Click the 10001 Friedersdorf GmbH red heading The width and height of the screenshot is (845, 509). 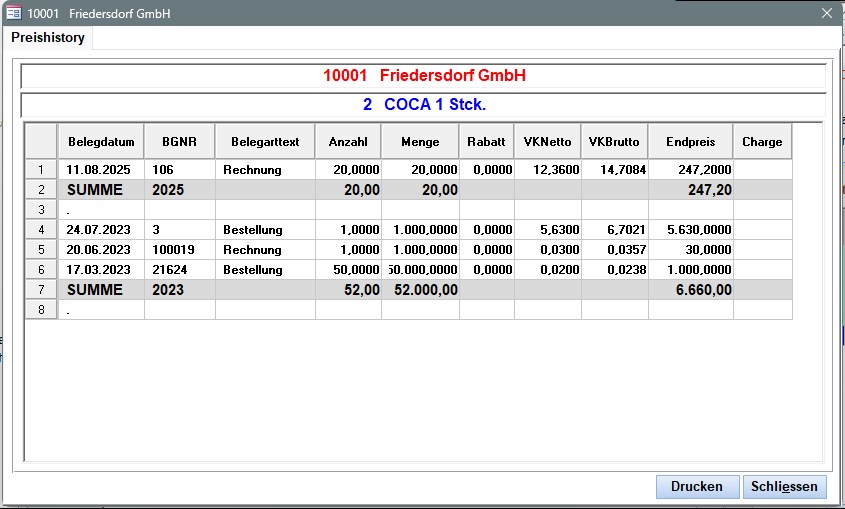pos(424,76)
